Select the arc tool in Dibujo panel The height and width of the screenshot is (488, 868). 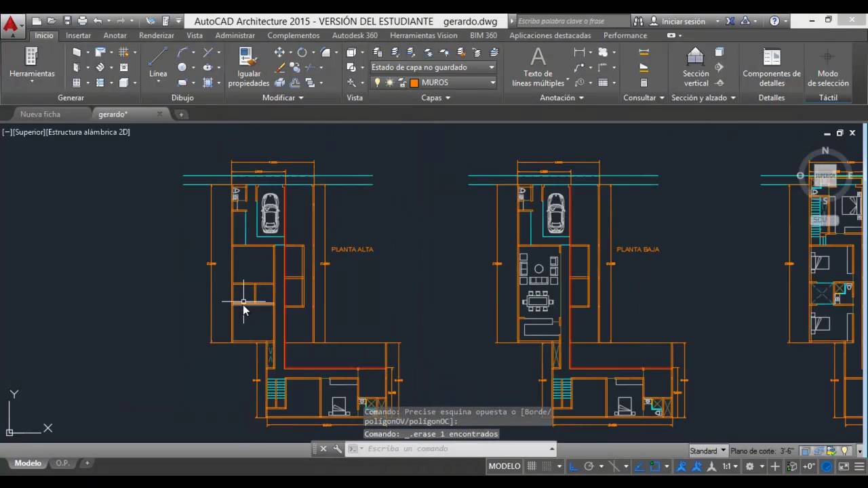point(182,52)
